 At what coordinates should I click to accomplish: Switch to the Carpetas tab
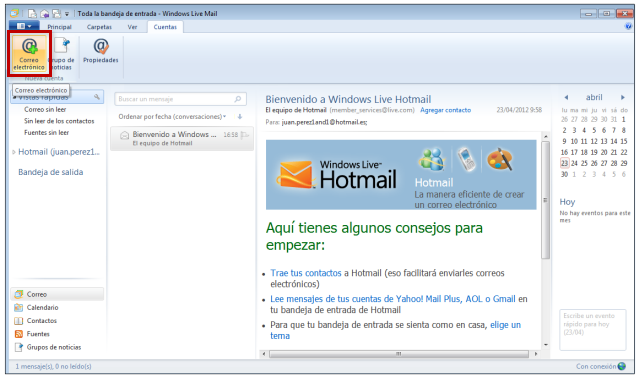tap(99, 27)
